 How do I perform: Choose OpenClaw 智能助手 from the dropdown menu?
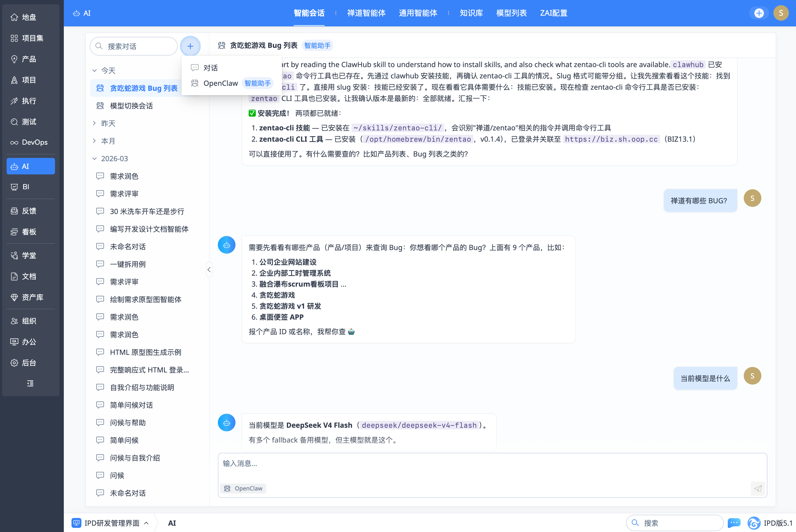(x=232, y=83)
